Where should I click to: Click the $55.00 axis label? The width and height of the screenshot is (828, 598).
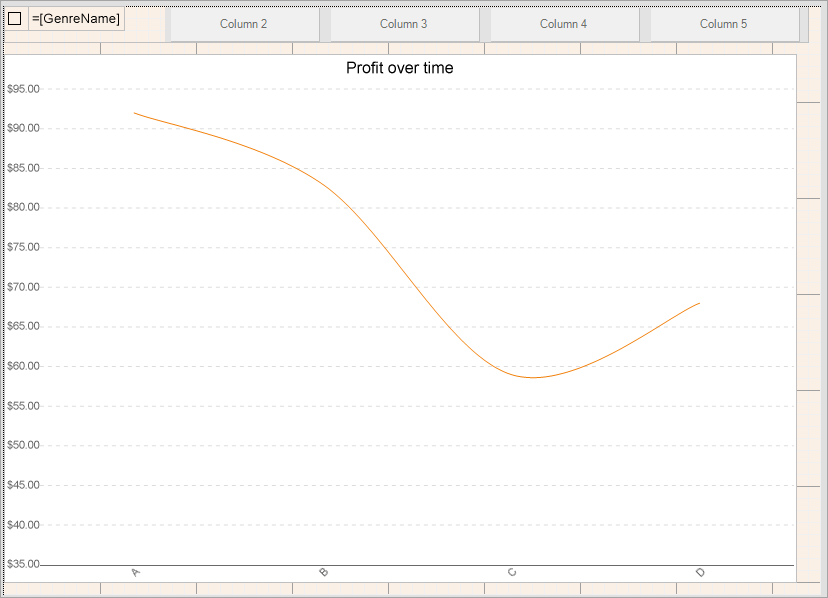click(23, 406)
